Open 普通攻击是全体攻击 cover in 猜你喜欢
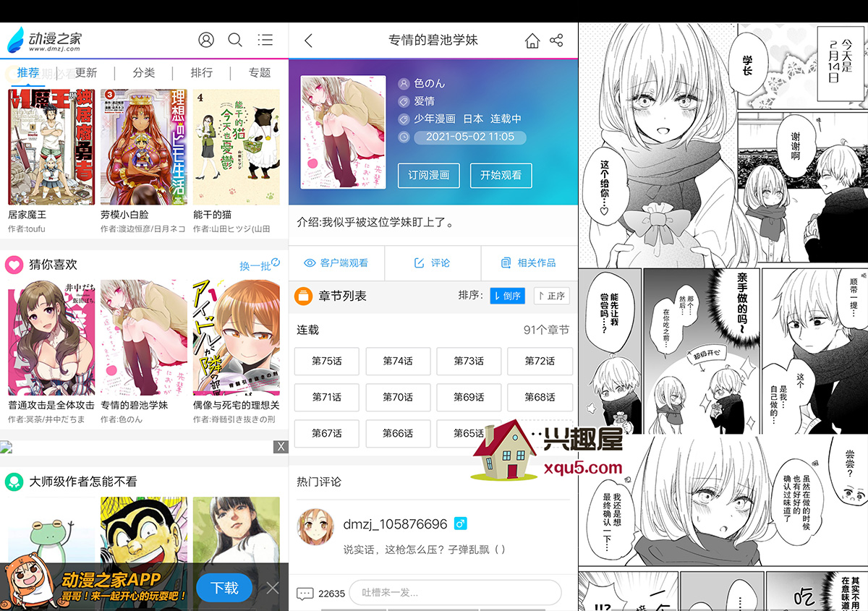 pos(51,338)
